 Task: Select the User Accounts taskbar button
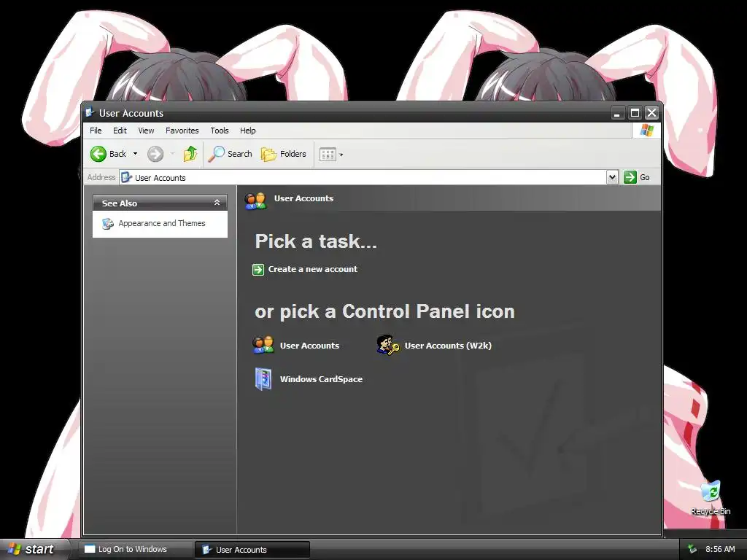point(252,550)
